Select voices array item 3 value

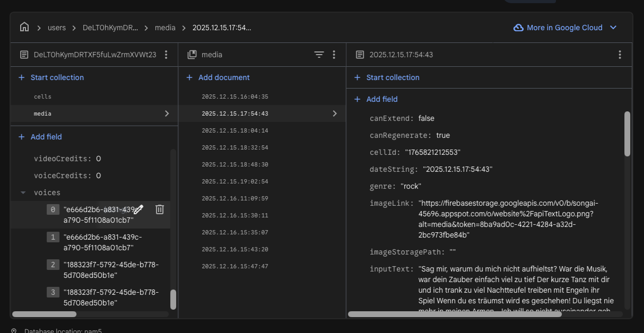click(111, 297)
